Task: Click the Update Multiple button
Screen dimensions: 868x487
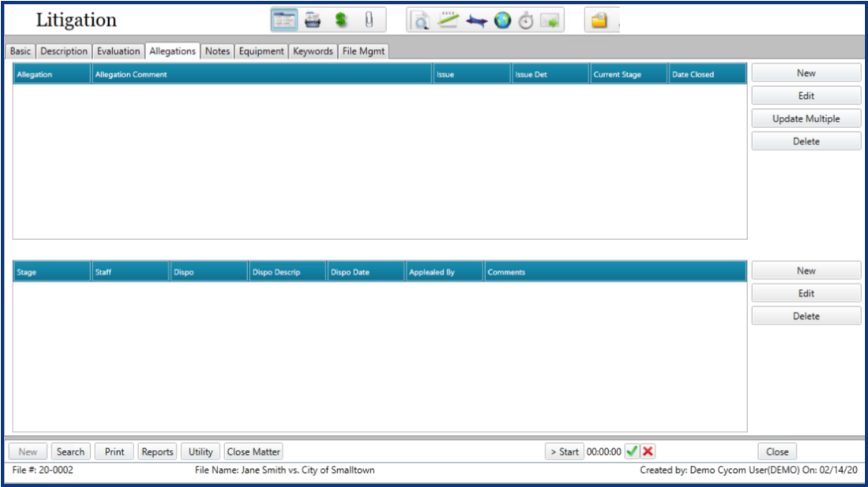Action: [806, 118]
